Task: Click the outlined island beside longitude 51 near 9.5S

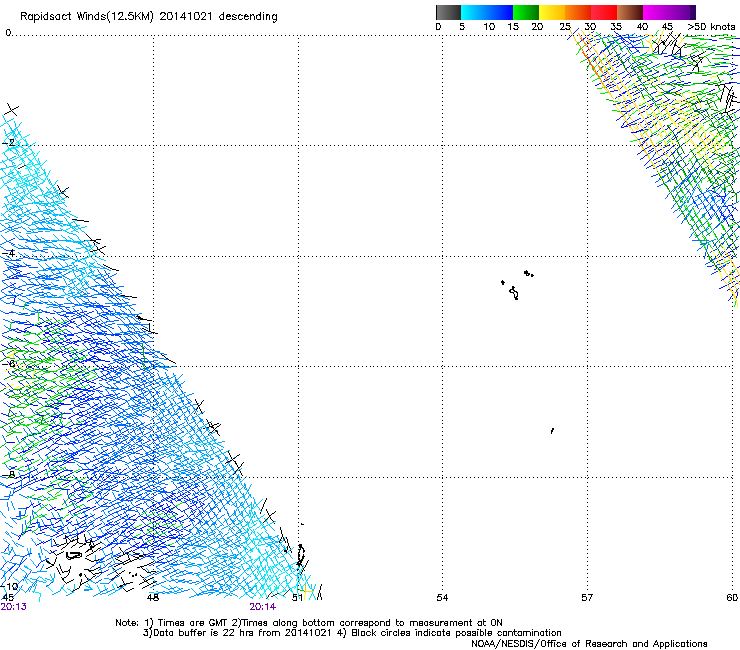Action: tap(301, 555)
